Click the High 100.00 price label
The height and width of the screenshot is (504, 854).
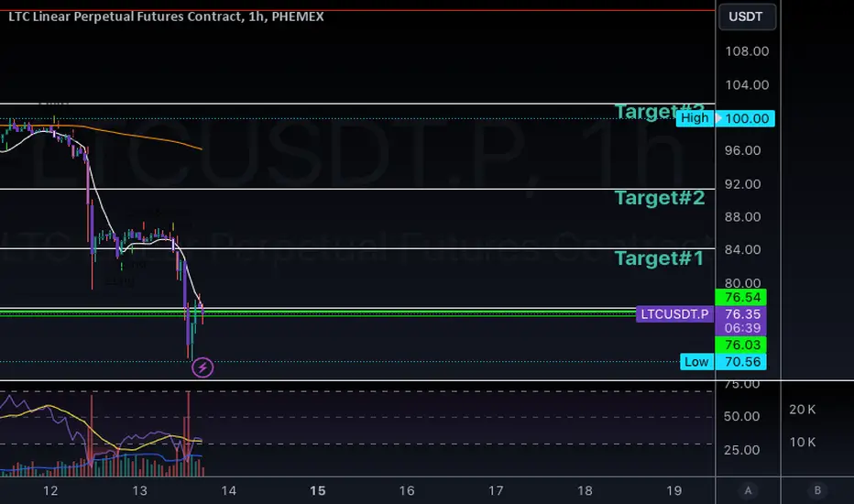pos(725,118)
